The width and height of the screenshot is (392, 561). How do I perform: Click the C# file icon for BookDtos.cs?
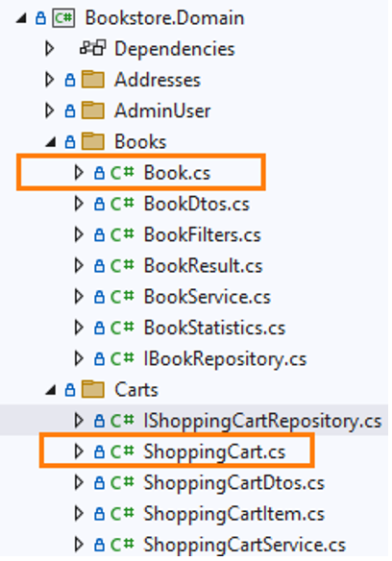pos(122,204)
